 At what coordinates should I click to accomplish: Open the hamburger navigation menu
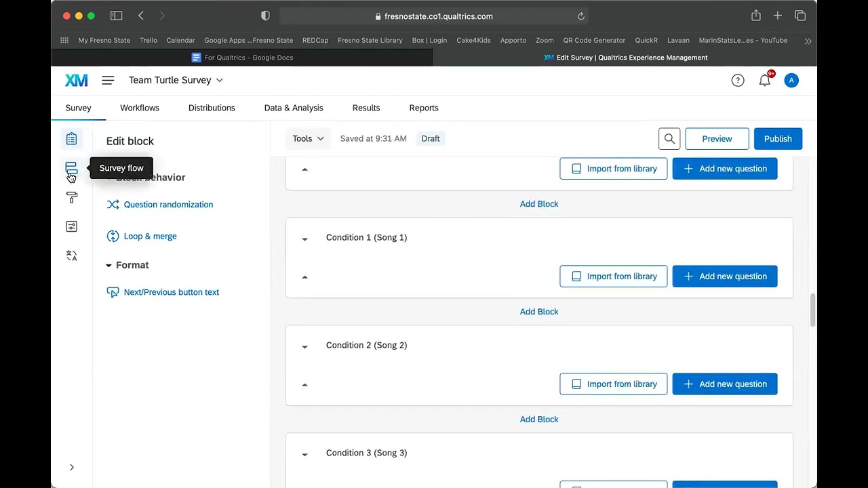[x=108, y=80]
